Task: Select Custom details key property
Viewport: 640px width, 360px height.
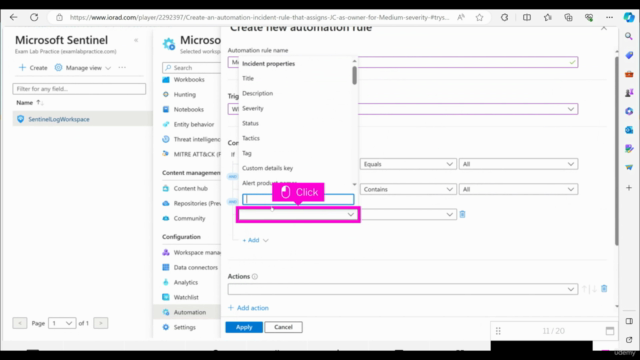Action: pyautogui.click(x=267, y=168)
